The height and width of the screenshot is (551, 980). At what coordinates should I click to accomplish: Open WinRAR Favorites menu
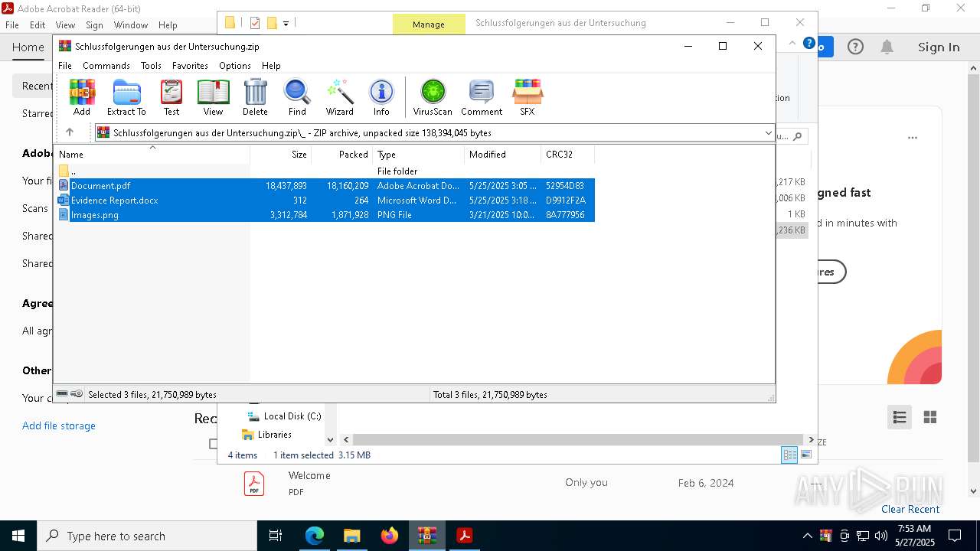190,66
